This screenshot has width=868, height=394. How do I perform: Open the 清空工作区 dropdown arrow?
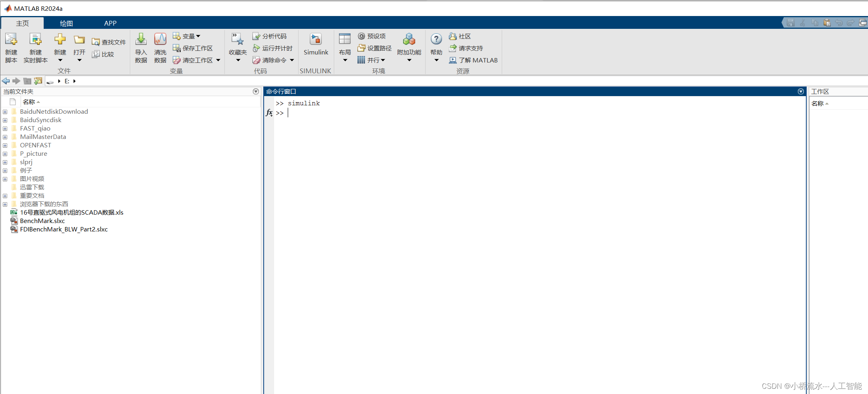click(218, 60)
